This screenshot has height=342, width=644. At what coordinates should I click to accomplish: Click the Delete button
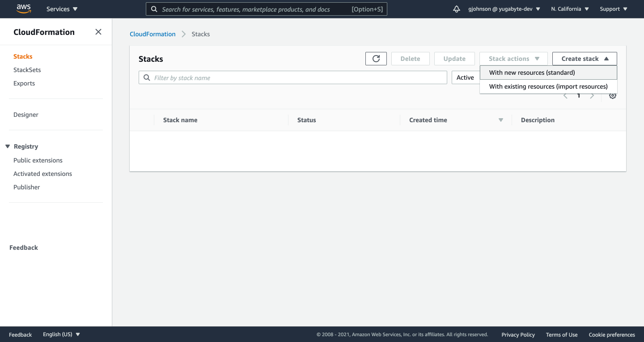tap(410, 58)
